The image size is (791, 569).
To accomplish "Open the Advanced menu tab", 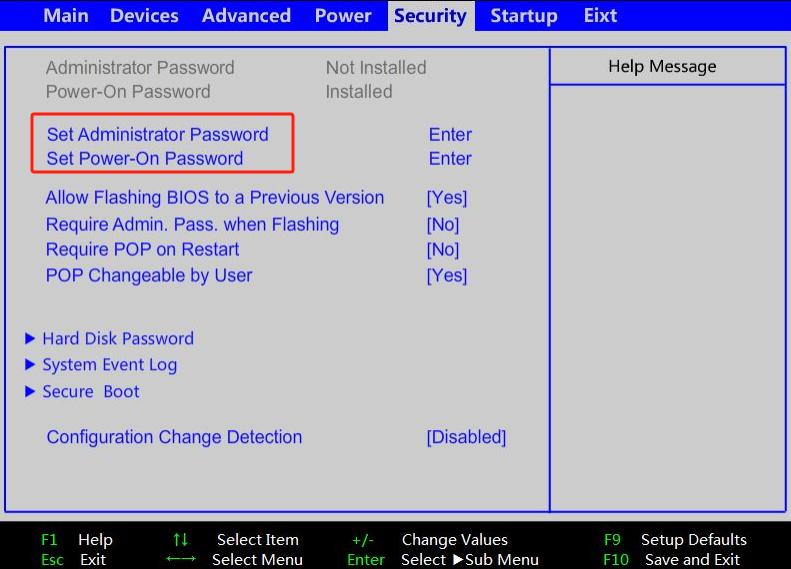I will 246,16.
